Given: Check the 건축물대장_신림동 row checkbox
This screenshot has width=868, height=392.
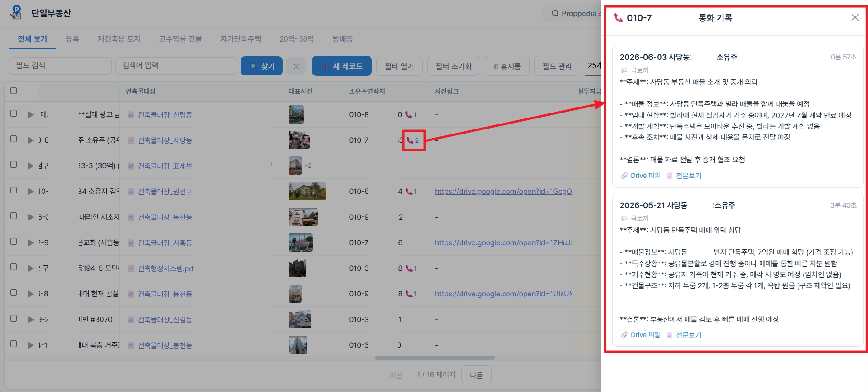Looking at the screenshot, I should coord(14,113).
